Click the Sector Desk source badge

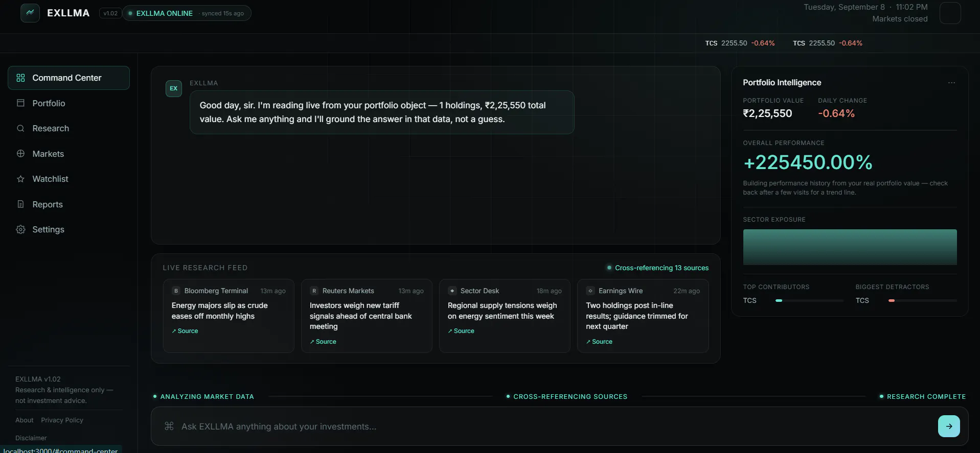pos(452,291)
